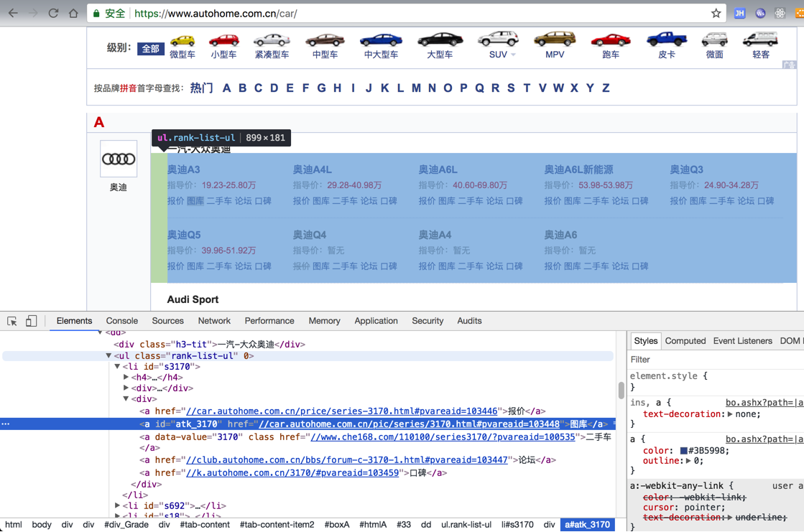Activate the DevTools element inspector icon

pyautogui.click(x=12, y=321)
